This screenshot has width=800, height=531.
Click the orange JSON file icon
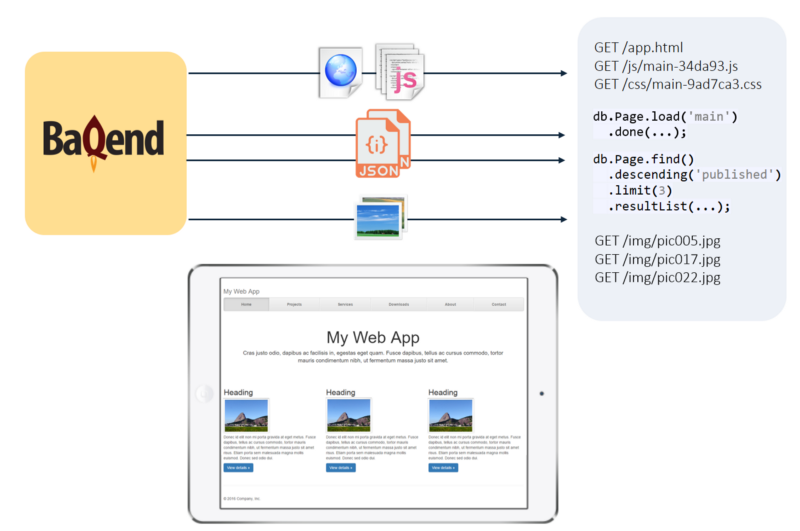(383, 144)
